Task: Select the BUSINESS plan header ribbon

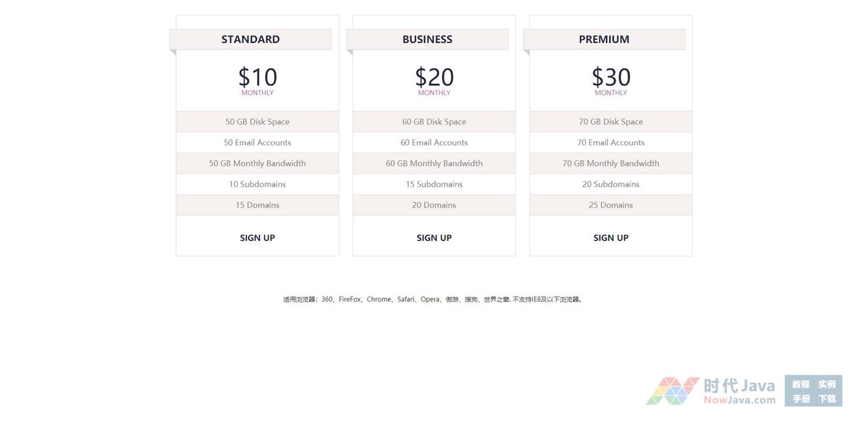Action: click(x=427, y=40)
